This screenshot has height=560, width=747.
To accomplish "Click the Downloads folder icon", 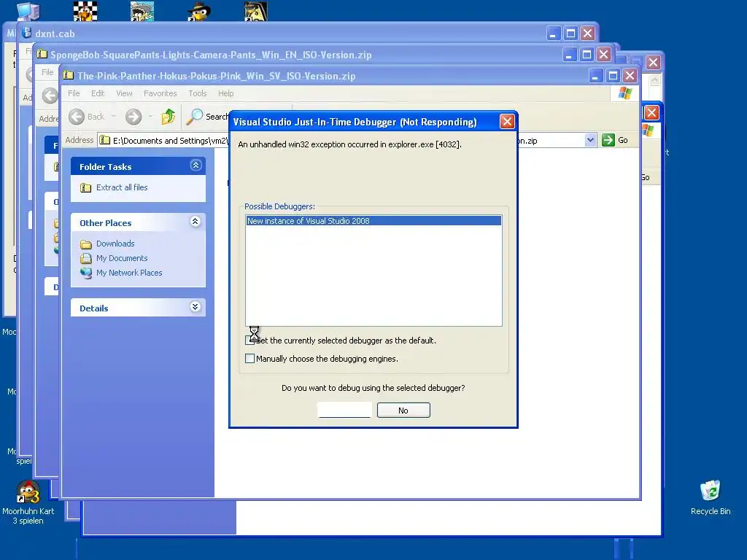I will point(86,244).
